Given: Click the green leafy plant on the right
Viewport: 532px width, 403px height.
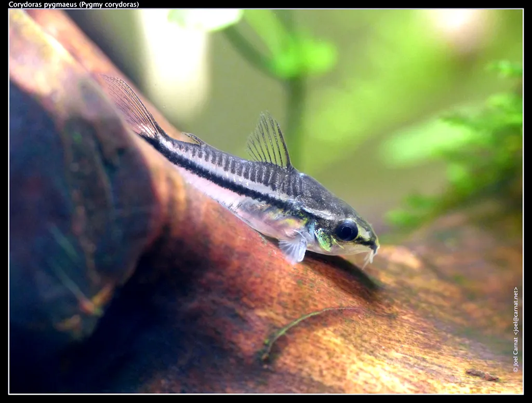Looking at the screenshot, I should (x=468, y=145).
